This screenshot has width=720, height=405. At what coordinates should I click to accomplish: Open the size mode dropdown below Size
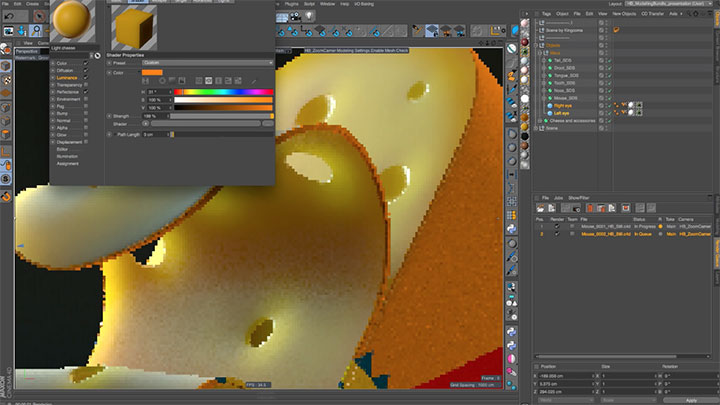(627, 400)
